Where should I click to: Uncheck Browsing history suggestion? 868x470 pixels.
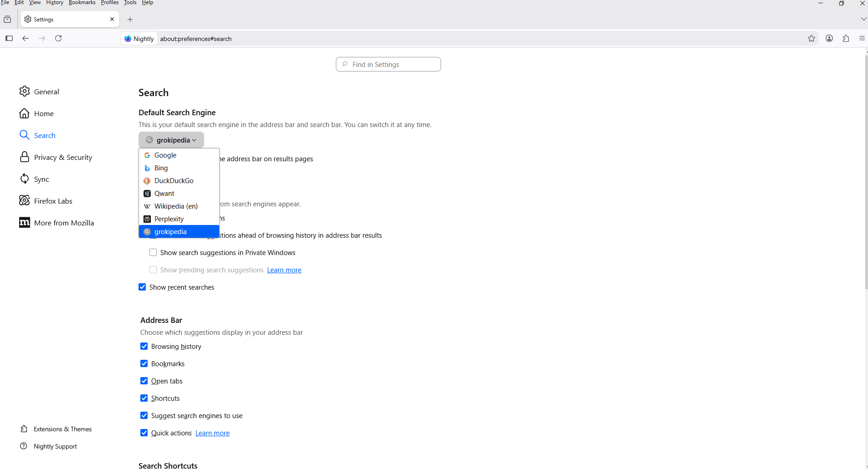pos(144,346)
